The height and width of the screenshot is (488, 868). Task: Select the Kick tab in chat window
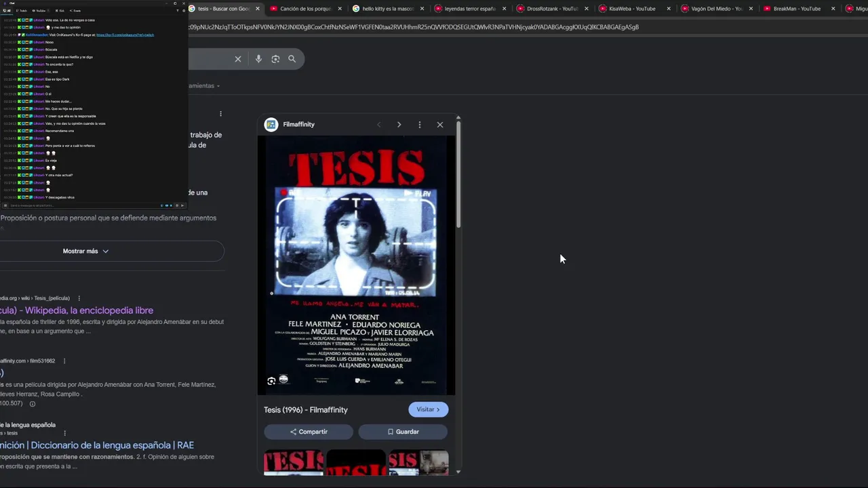59,11
